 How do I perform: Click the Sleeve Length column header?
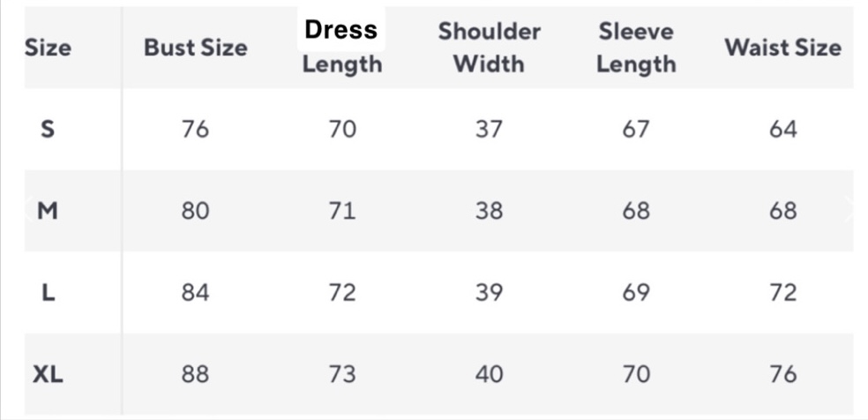coord(636,48)
